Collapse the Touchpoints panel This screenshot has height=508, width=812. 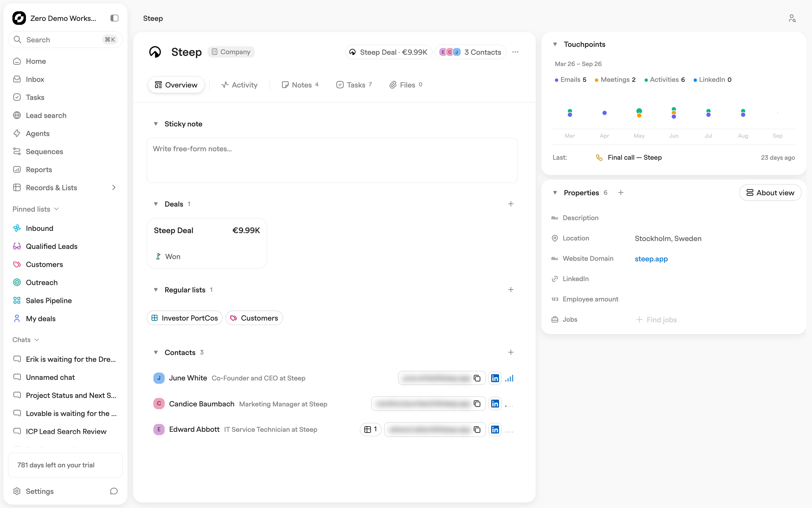pyautogui.click(x=555, y=44)
